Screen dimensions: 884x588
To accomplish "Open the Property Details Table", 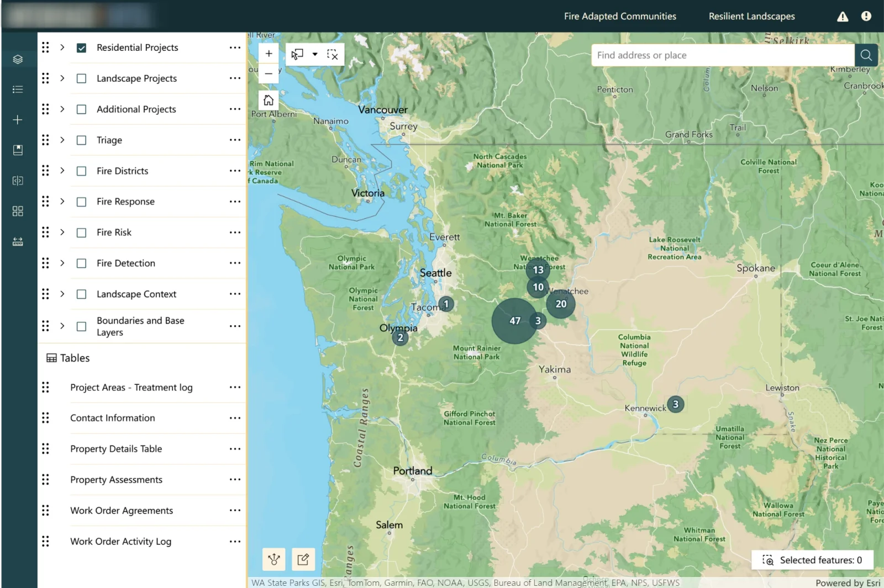I will tap(116, 449).
